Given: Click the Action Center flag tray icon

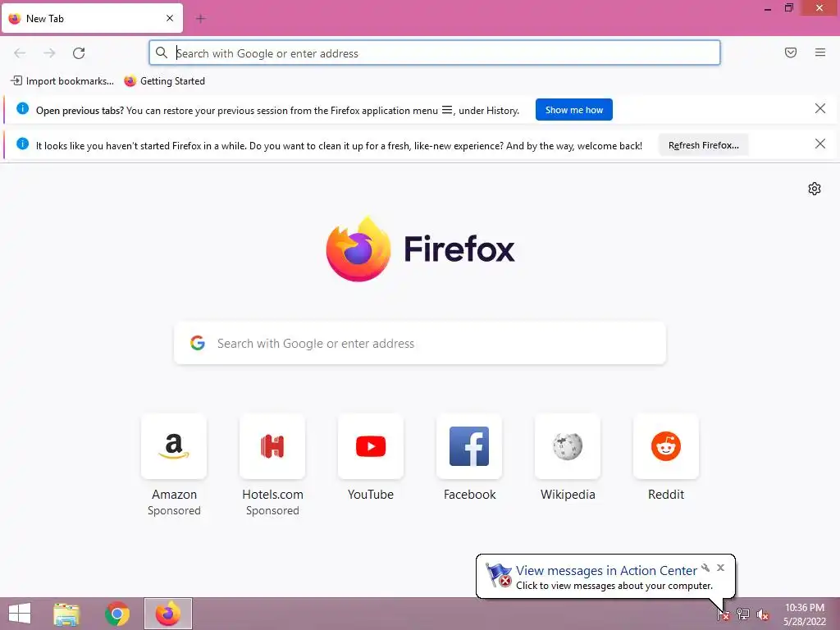Looking at the screenshot, I should tap(724, 614).
